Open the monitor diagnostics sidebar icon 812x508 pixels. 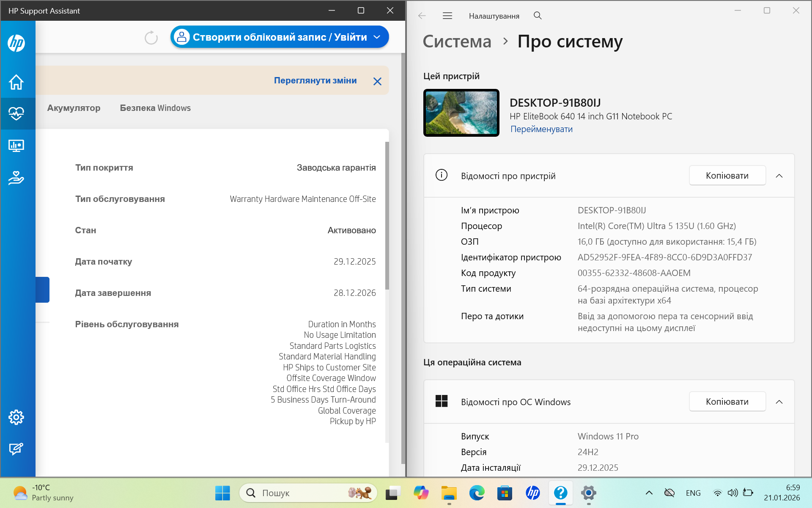click(16, 146)
